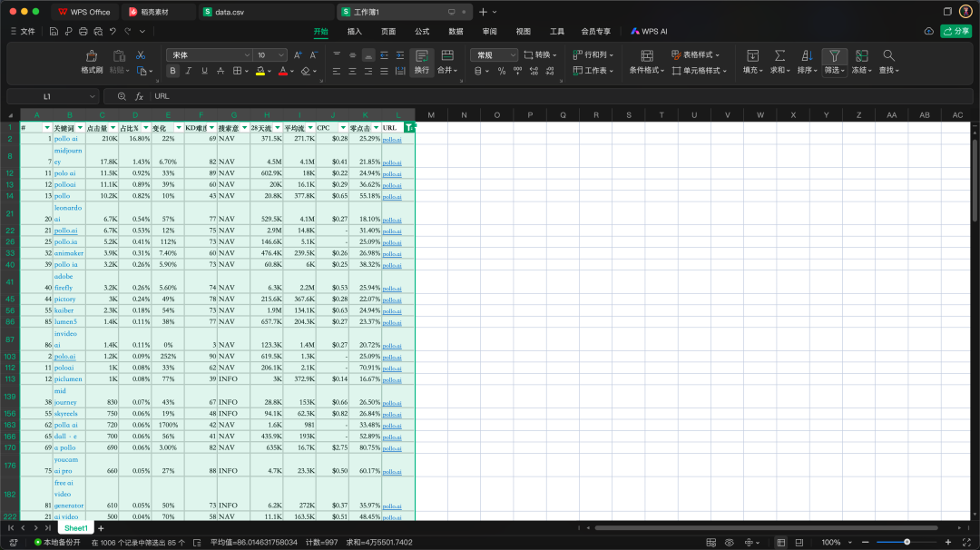Open the View (视图) ribbon tab
The height and width of the screenshot is (550, 980).
pos(524,31)
